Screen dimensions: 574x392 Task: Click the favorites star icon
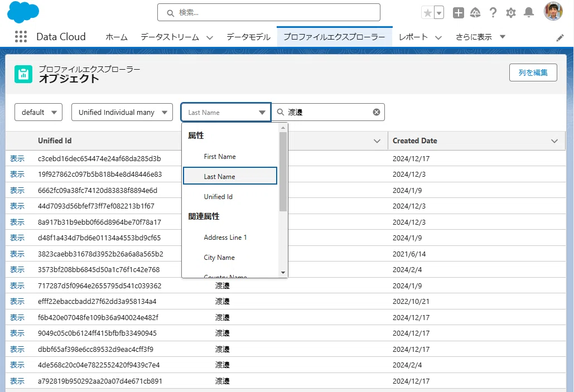click(427, 13)
